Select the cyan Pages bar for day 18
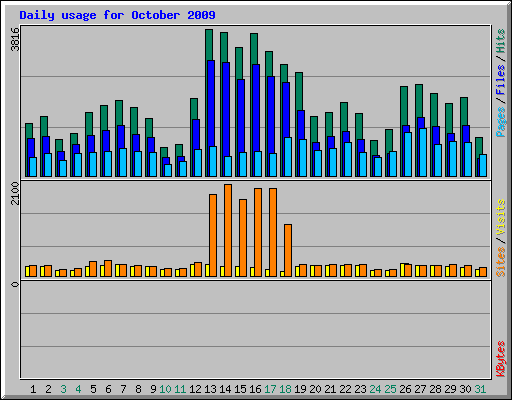Screen dimensions: 512x400 point(288,157)
